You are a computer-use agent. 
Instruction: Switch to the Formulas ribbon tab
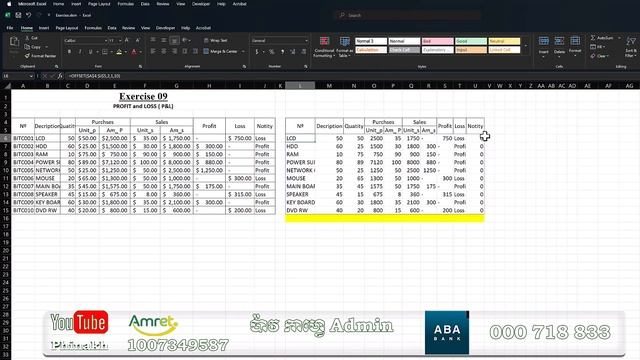click(93, 28)
